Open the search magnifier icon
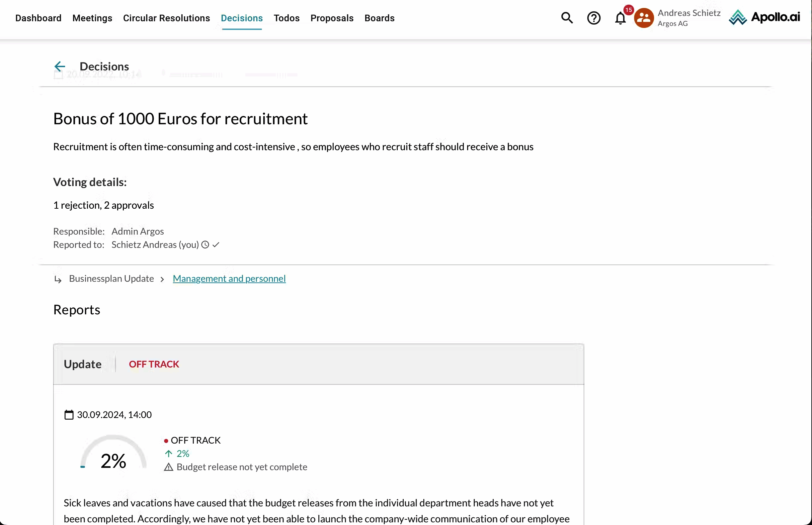This screenshot has width=812, height=525. pos(567,18)
